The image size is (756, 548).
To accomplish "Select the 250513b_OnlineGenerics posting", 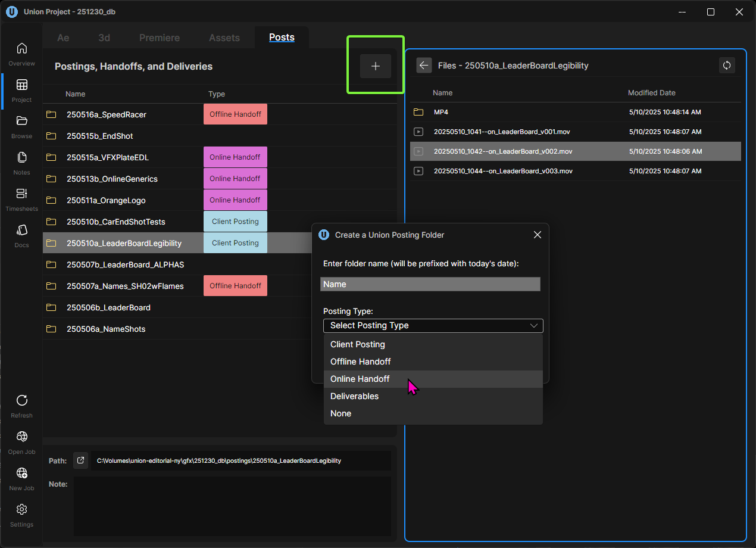I will [x=220, y=179].
